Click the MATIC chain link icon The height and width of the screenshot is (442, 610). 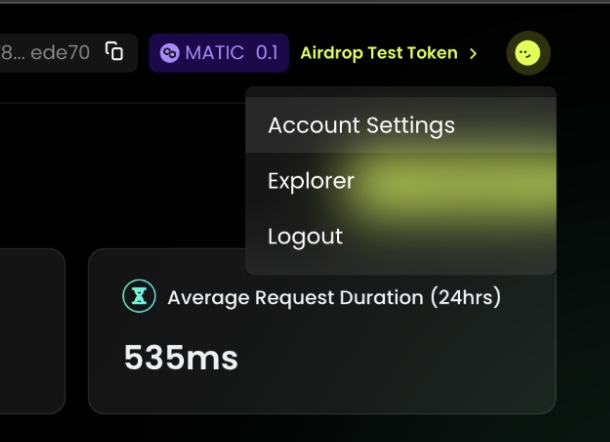click(170, 53)
